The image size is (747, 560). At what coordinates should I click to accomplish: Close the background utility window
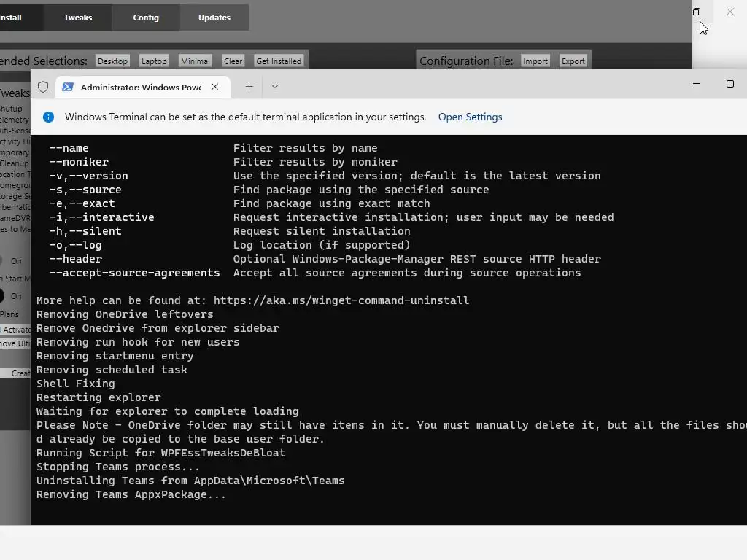[x=730, y=12]
